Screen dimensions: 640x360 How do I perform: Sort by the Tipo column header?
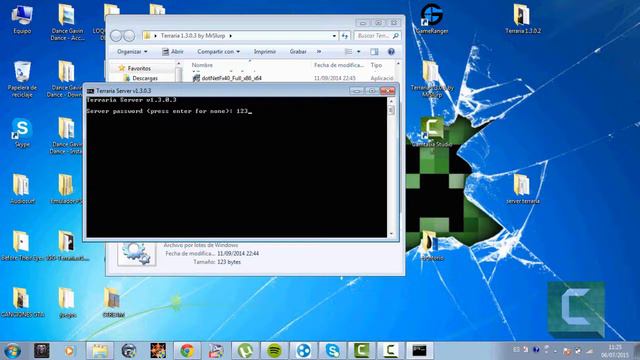376,65
